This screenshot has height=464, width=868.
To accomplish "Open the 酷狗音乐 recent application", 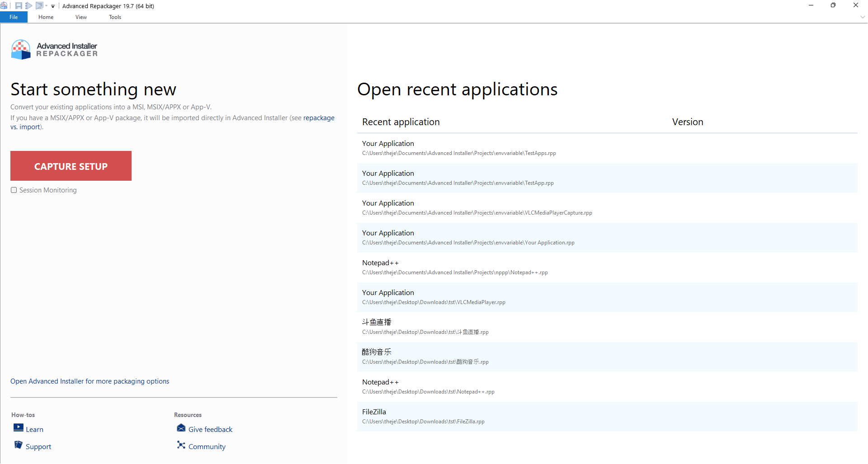I will click(607, 357).
